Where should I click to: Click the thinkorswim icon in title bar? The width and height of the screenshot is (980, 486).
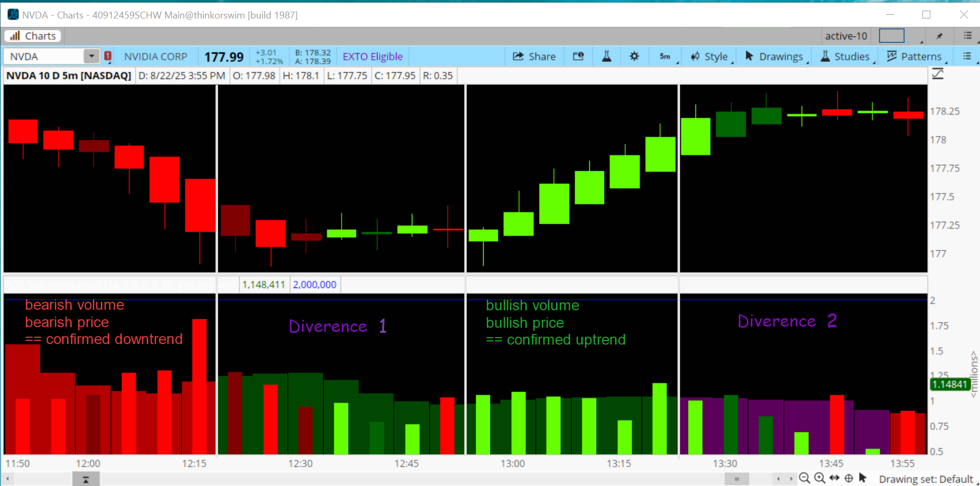pyautogui.click(x=13, y=15)
